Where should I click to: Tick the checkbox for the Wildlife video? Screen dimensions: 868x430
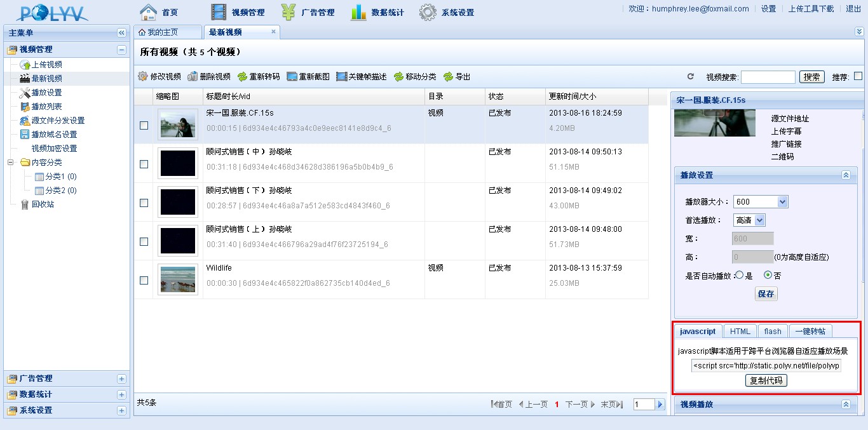click(x=144, y=280)
